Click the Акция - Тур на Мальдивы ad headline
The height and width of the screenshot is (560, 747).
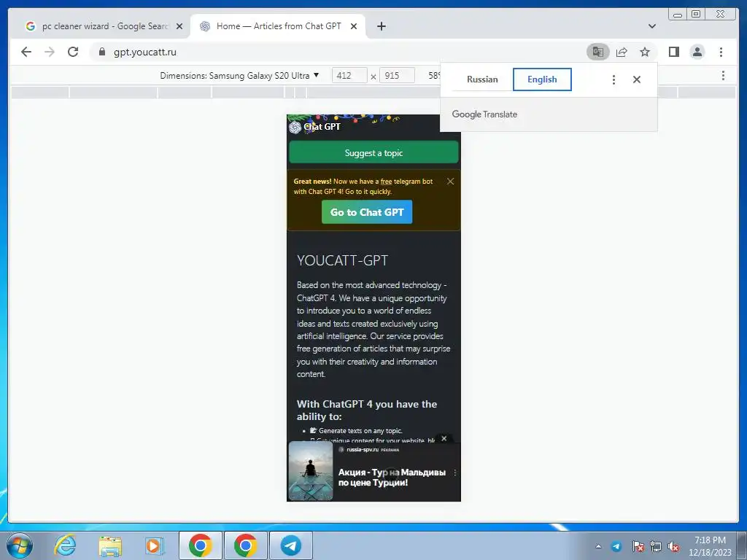pos(392,477)
